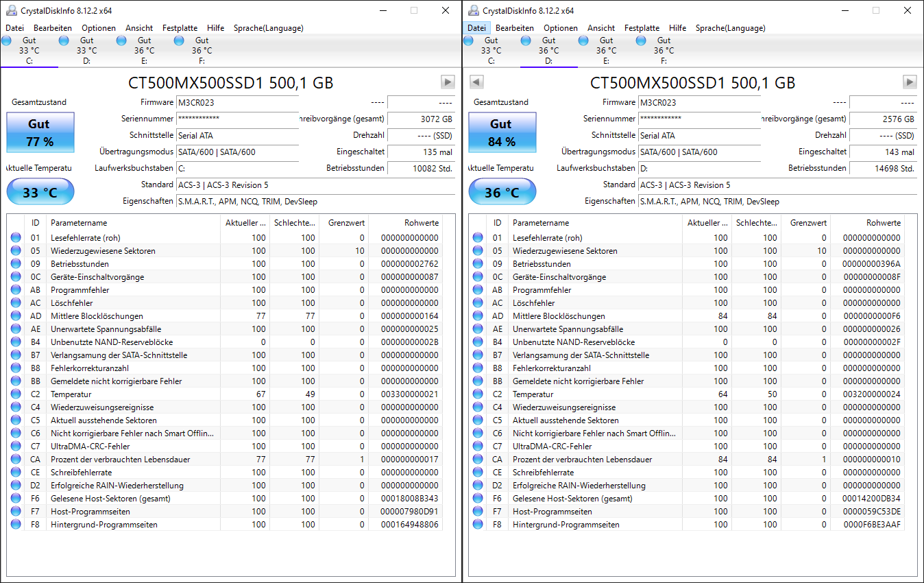
Task: Click the 36 °C temperature button
Action: [502, 192]
